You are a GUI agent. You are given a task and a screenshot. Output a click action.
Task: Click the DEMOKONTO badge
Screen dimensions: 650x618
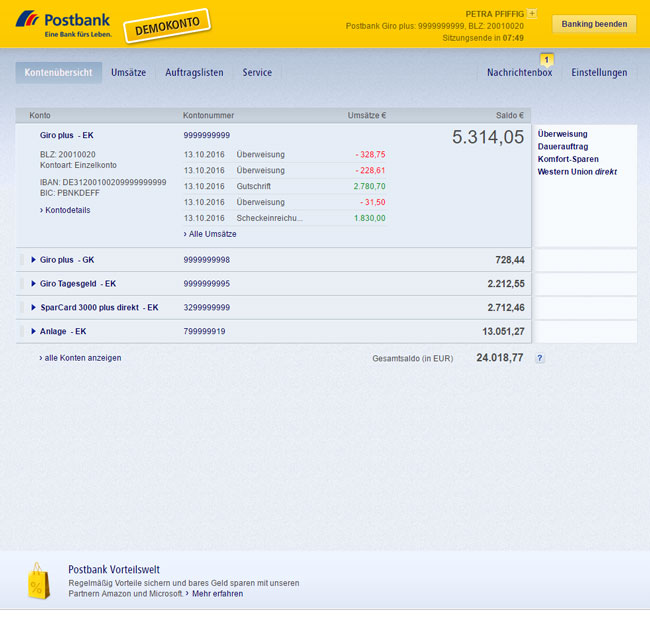(x=167, y=26)
